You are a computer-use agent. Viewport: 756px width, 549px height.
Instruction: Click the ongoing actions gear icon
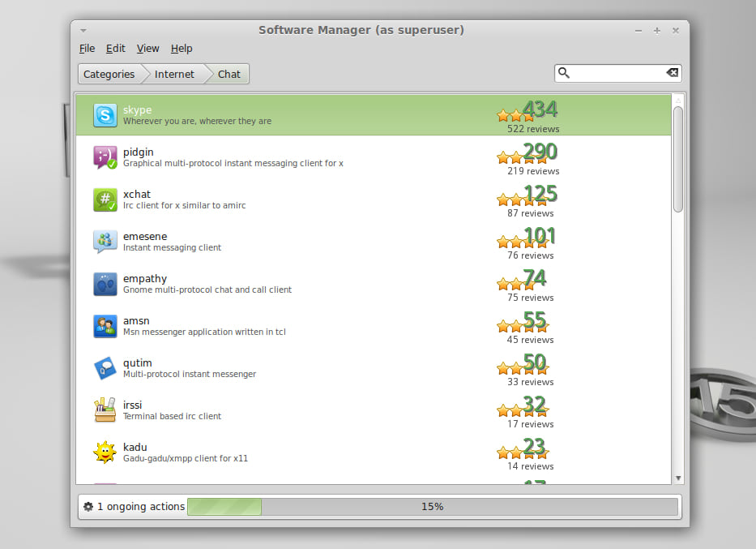pyautogui.click(x=88, y=507)
